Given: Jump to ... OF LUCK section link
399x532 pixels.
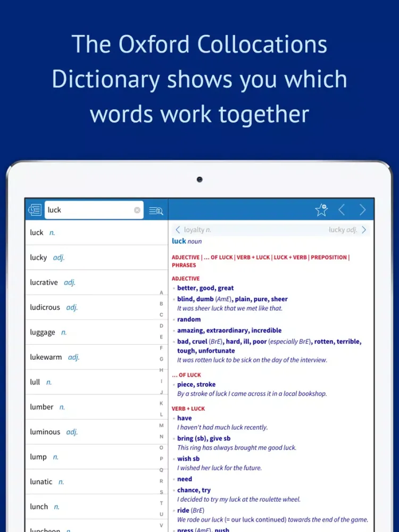Looking at the screenshot, I should pos(218,257).
